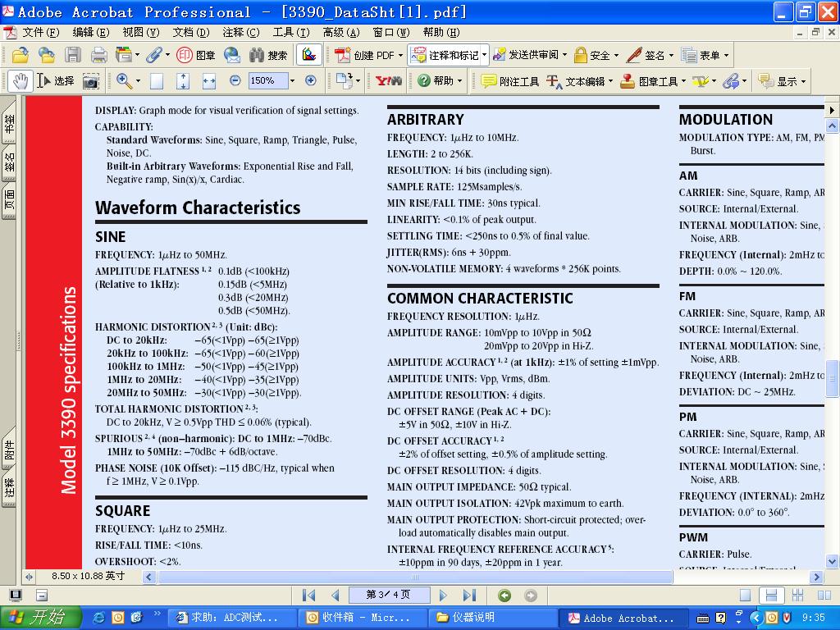This screenshot has height=630, width=840.
Task: Click the paperclip attach file icon
Action: (x=153, y=55)
